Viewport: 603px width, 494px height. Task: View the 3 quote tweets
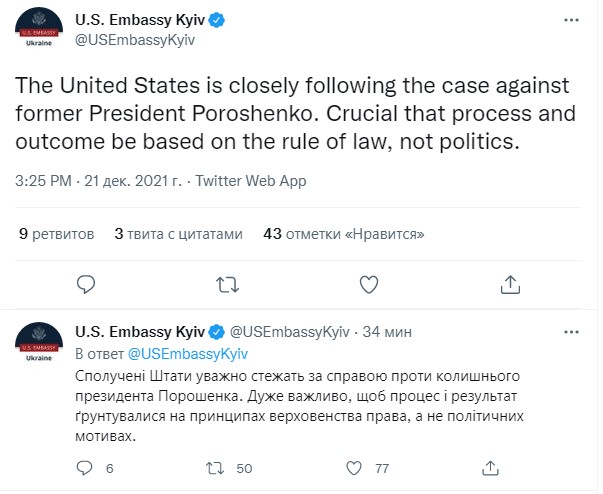pyautogui.click(x=179, y=234)
